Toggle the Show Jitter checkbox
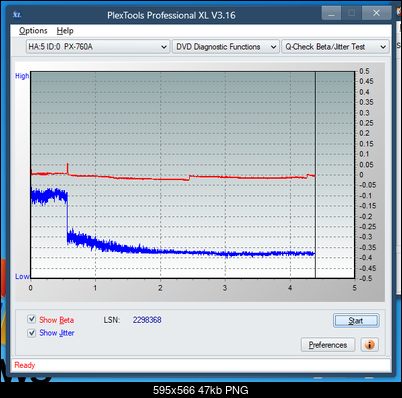402x398 pixels. pyautogui.click(x=32, y=333)
